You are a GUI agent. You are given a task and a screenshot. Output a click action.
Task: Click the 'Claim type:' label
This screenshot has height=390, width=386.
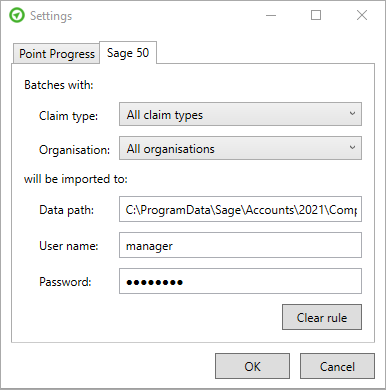pos(68,116)
